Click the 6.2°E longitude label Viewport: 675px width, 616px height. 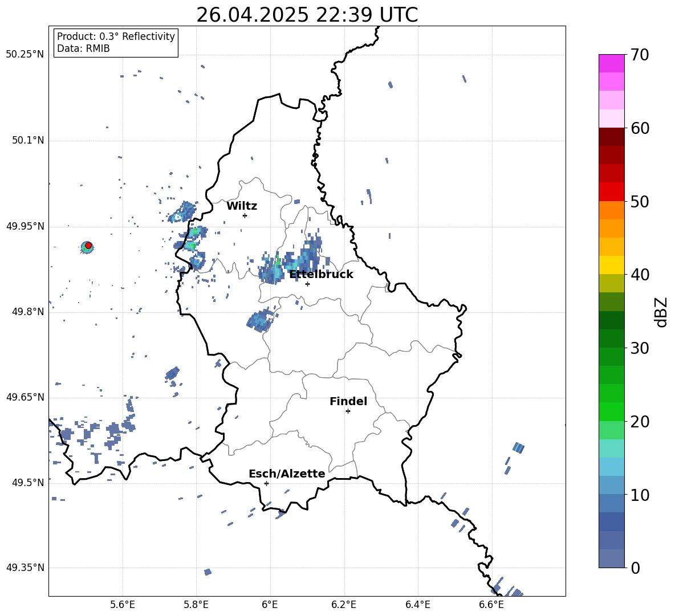click(344, 605)
